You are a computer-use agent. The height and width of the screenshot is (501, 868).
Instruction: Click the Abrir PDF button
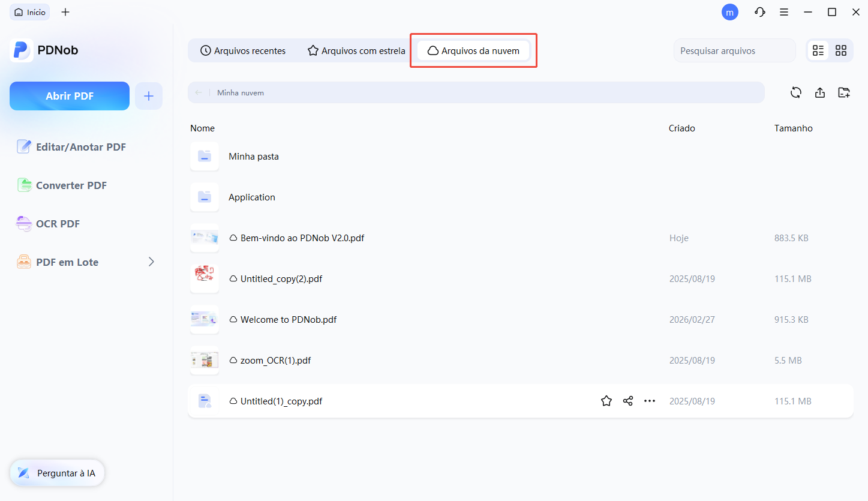pyautogui.click(x=69, y=95)
